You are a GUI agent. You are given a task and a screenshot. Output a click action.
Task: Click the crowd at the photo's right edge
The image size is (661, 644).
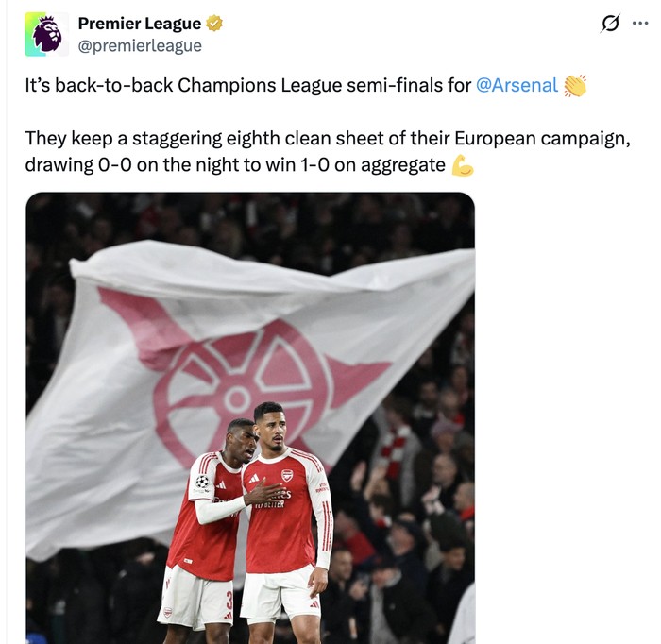click(x=444, y=500)
